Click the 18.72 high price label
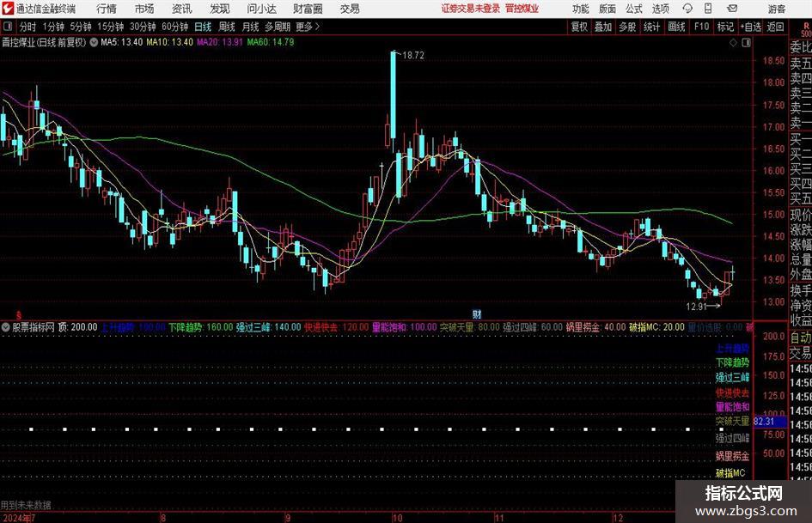812x523 pixels. click(412, 56)
